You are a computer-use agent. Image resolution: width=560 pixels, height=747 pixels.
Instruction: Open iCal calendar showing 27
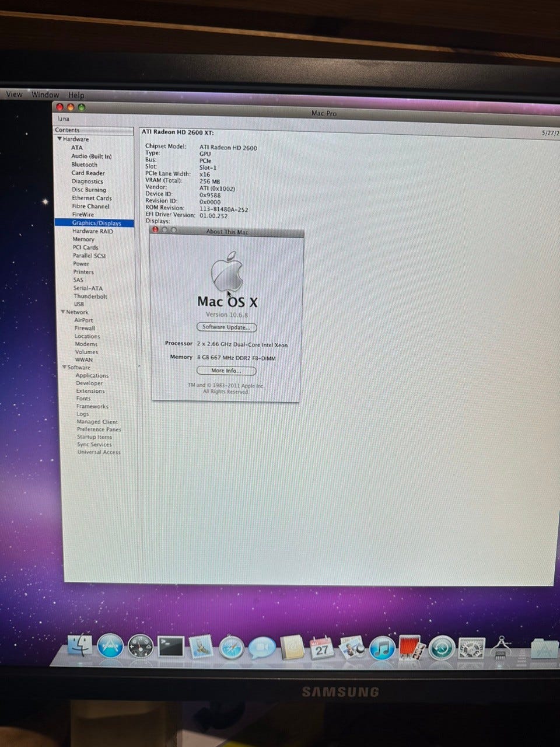321,648
